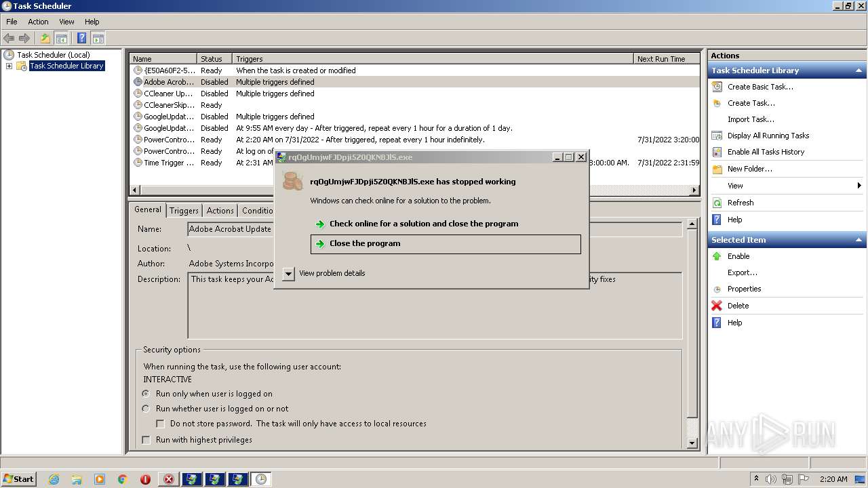Viewport: 868px width, 488px height.
Task: Select Run whether user is logged on or not
Action: [146, 409]
